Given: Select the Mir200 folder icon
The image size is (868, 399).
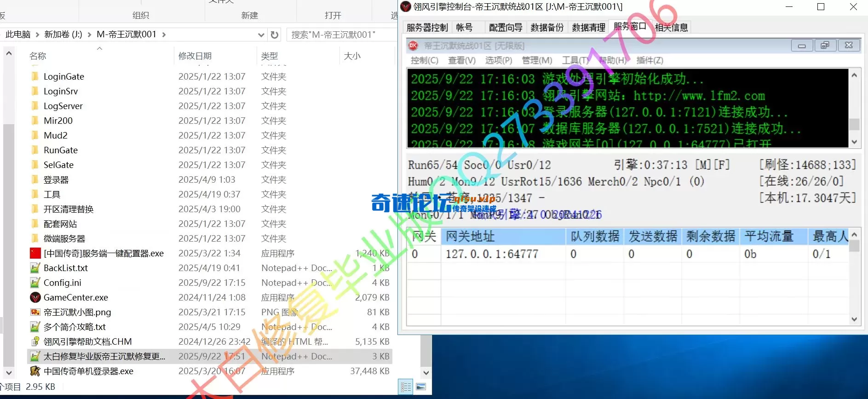Looking at the screenshot, I should (35, 121).
